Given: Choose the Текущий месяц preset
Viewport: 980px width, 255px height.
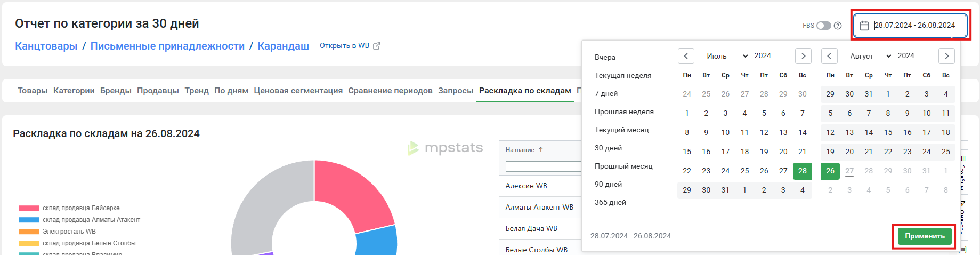Looking at the screenshot, I should pos(622,130).
